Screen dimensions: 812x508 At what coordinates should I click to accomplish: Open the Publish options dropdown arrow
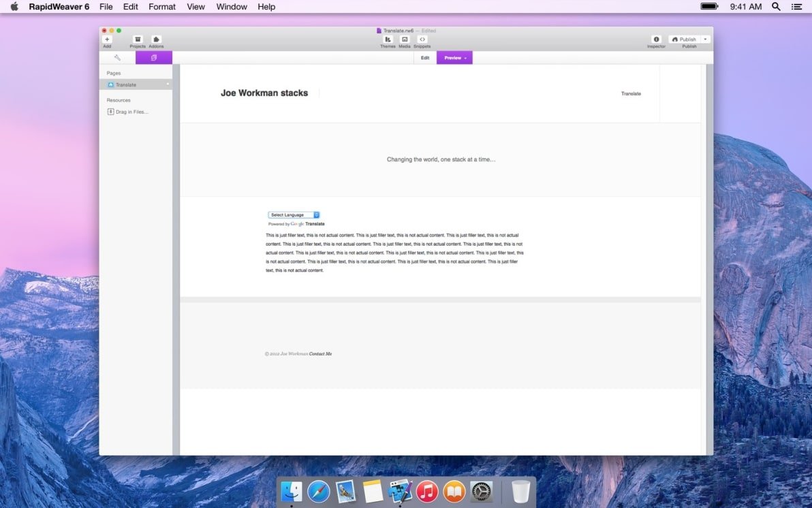[704, 39]
